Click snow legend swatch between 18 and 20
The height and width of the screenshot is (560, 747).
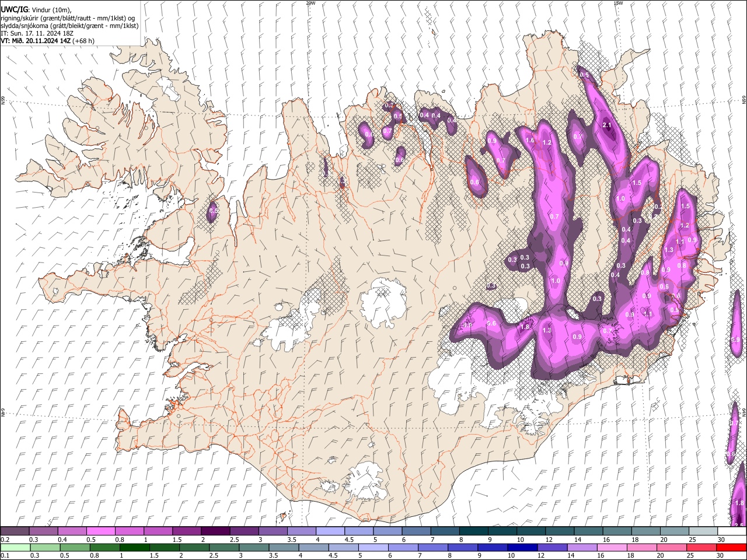[x=645, y=531]
